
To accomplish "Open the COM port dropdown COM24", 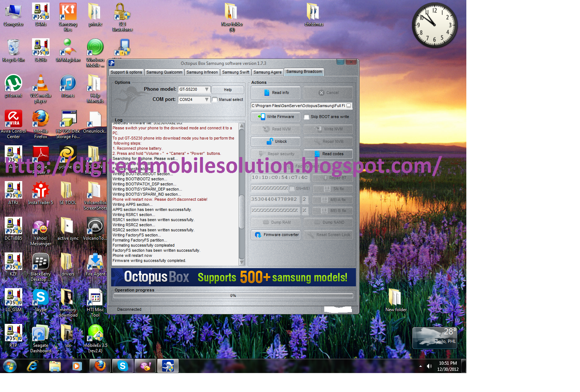I will [194, 99].
